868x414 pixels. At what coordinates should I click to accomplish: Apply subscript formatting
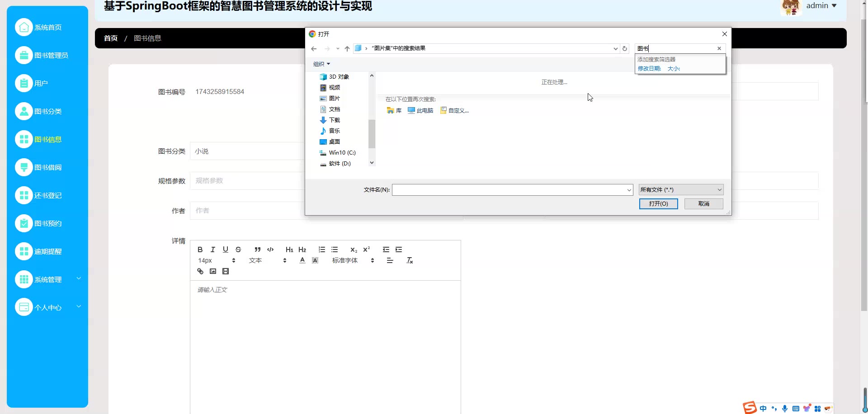pyautogui.click(x=354, y=249)
